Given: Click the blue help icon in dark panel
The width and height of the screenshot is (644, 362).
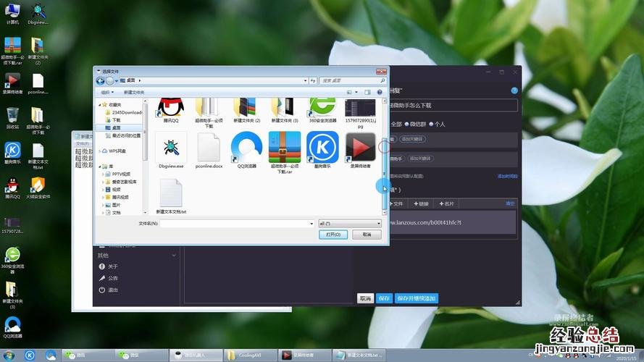Looking at the screenshot, I should tap(514, 90).
